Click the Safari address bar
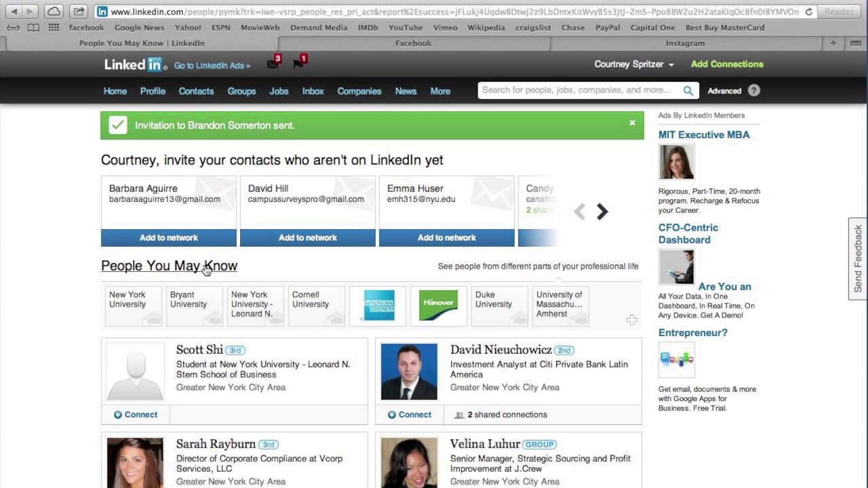 tap(448, 12)
